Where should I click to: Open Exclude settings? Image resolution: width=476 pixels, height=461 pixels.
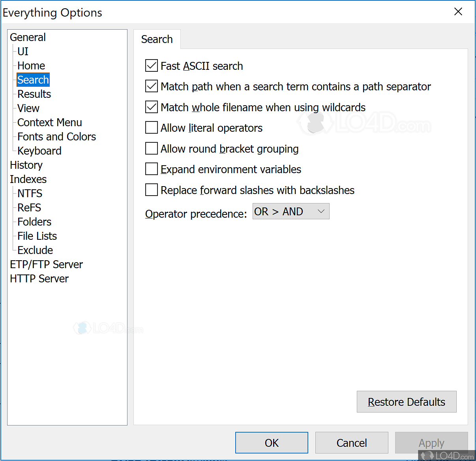(x=35, y=250)
